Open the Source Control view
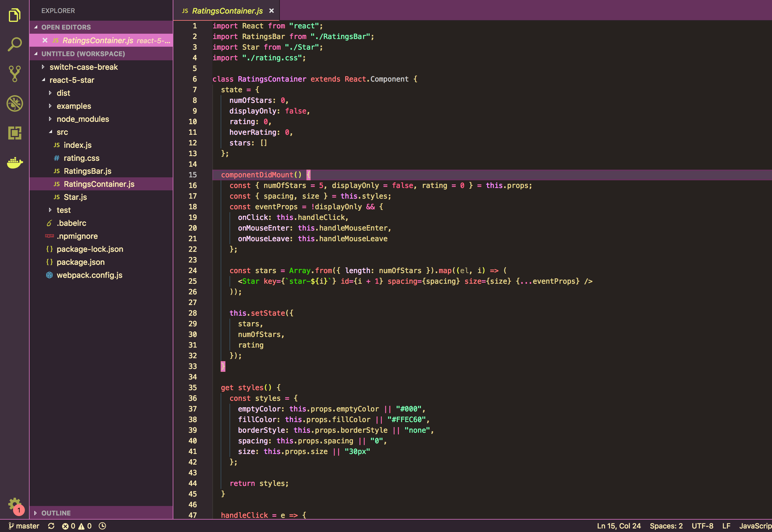 coord(14,74)
